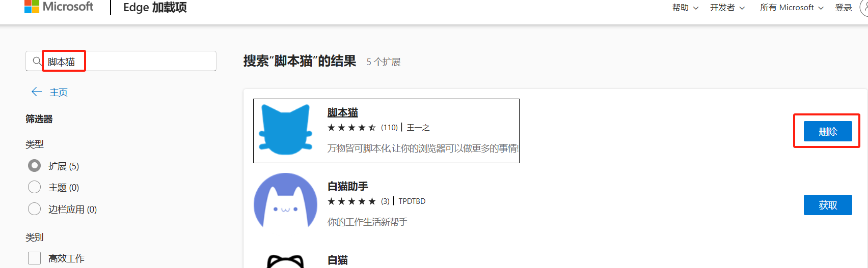Select the 主题 (0) radio button
Image resolution: width=868 pixels, height=268 pixels.
click(x=34, y=187)
